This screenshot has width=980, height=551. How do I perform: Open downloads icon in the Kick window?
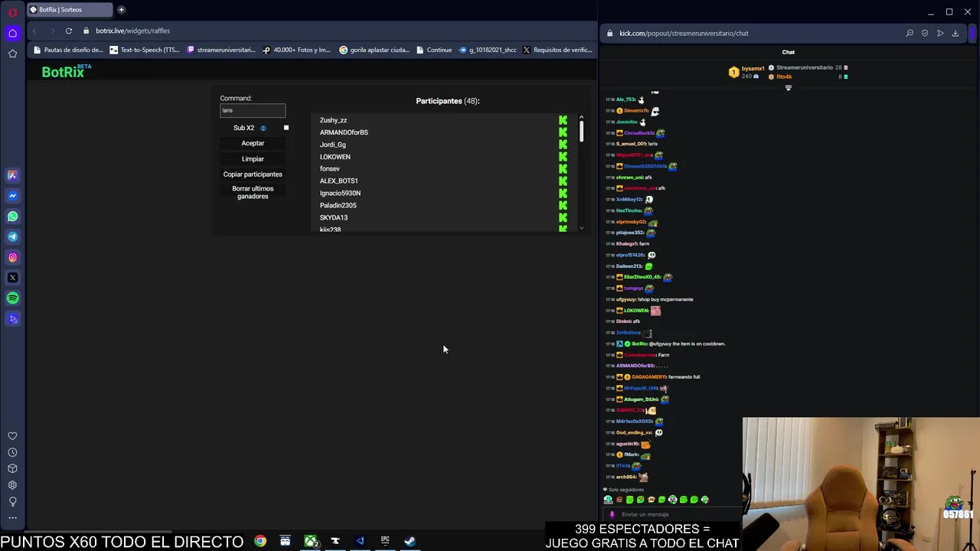tap(955, 33)
